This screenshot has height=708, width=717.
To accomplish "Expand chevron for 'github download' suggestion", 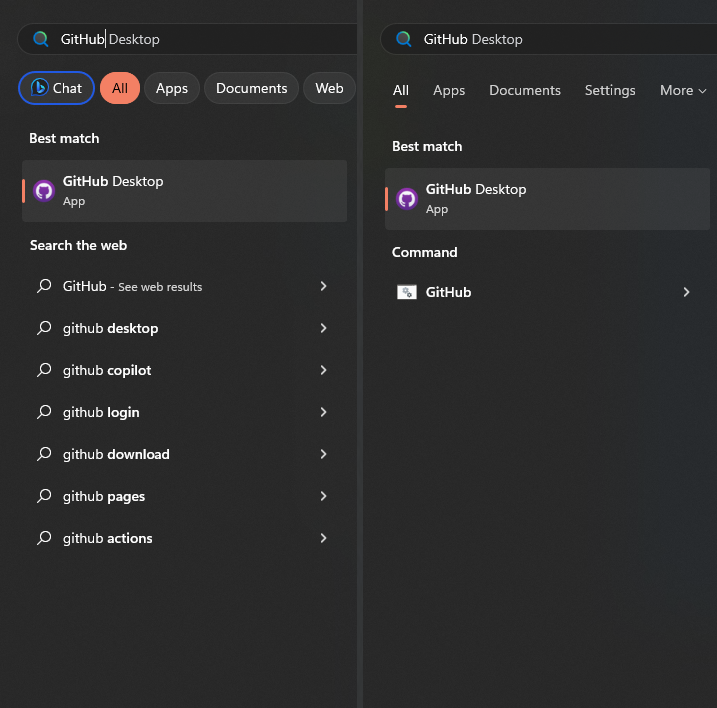I will 323,454.
